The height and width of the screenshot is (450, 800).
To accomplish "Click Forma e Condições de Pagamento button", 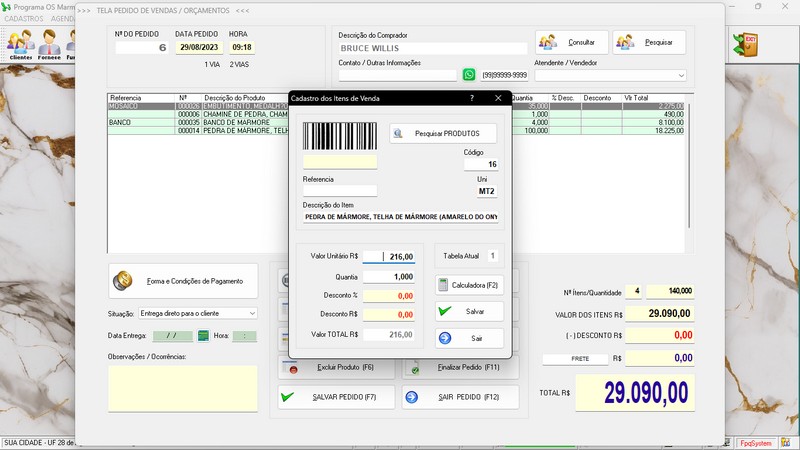I will pos(183,281).
